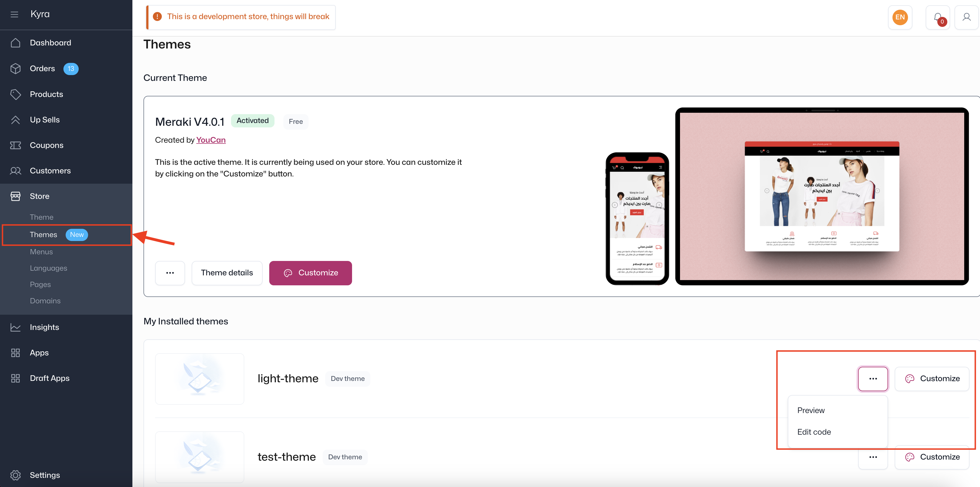Click the Customize button for Meraki theme
Screen dimensions: 980x487
(x=311, y=273)
